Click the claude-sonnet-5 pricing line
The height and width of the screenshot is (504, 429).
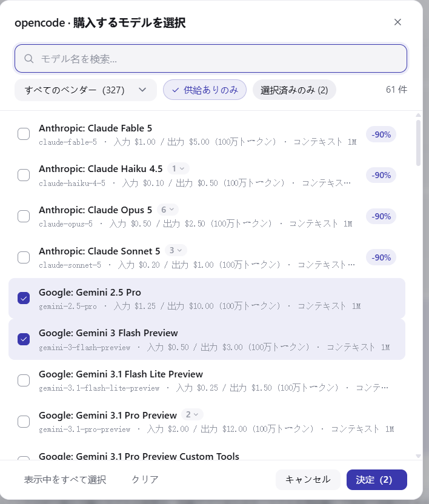[197, 265]
